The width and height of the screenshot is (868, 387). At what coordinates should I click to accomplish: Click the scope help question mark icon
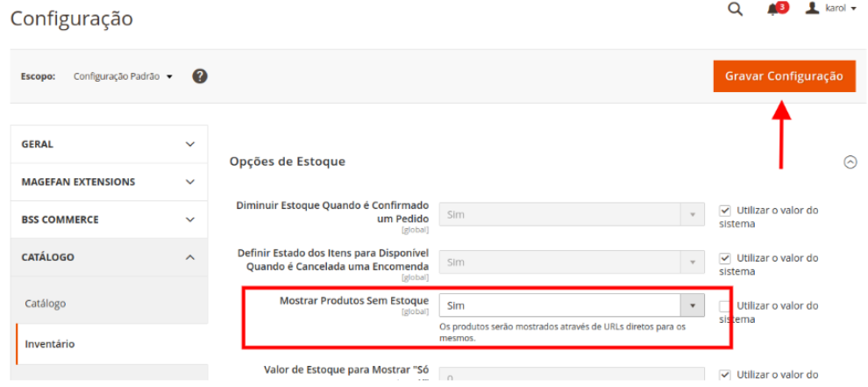[200, 76]
